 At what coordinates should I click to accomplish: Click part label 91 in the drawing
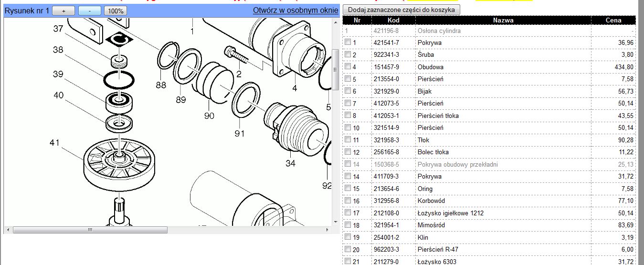[240, 134]
